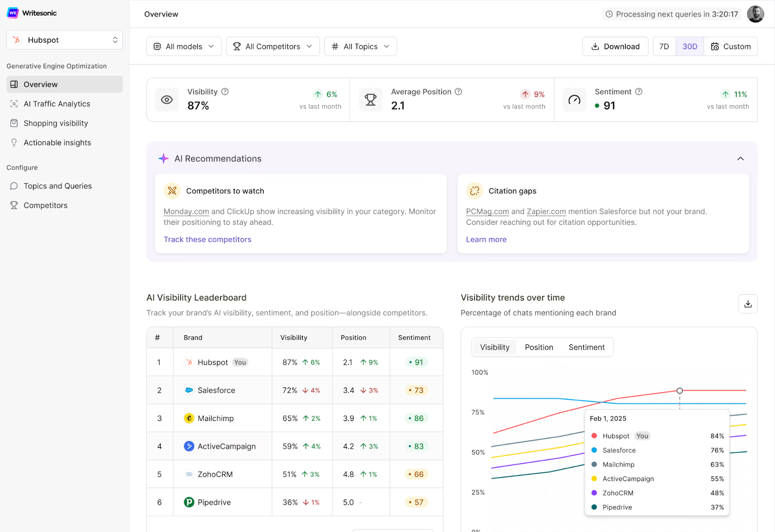Open the Visibility metric tooltip
775x532 pixels.
225,91
